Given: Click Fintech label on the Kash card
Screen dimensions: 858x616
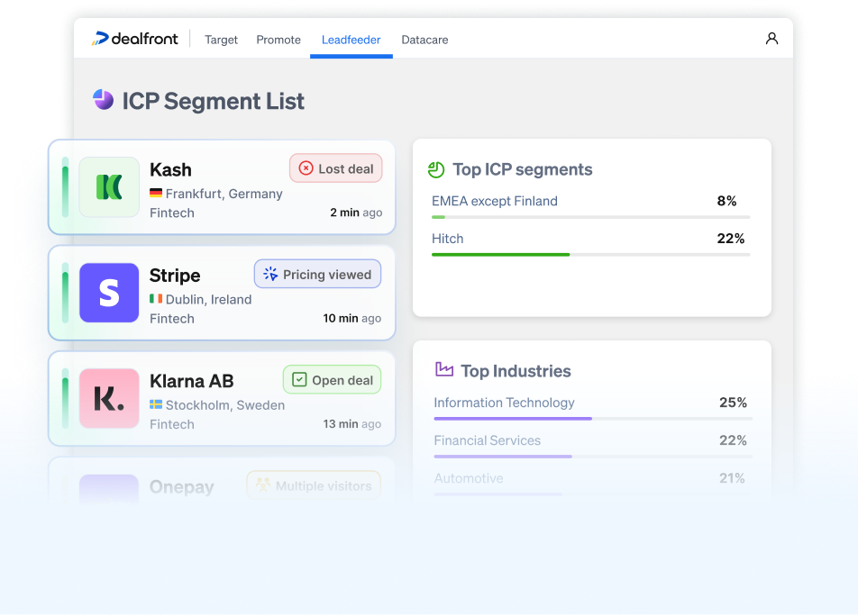Looking at the screenshot, I should [172, 213].
